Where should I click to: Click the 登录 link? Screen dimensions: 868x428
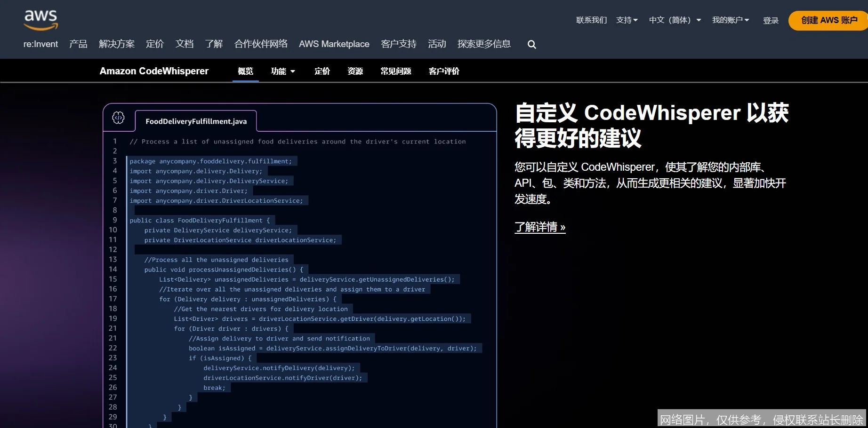771,21
